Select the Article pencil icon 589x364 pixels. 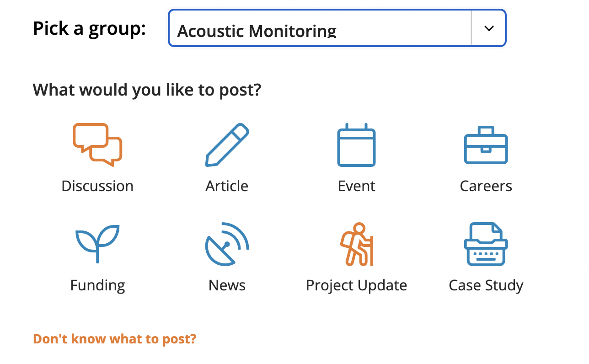pyautogui.click(x=227, y=145)
